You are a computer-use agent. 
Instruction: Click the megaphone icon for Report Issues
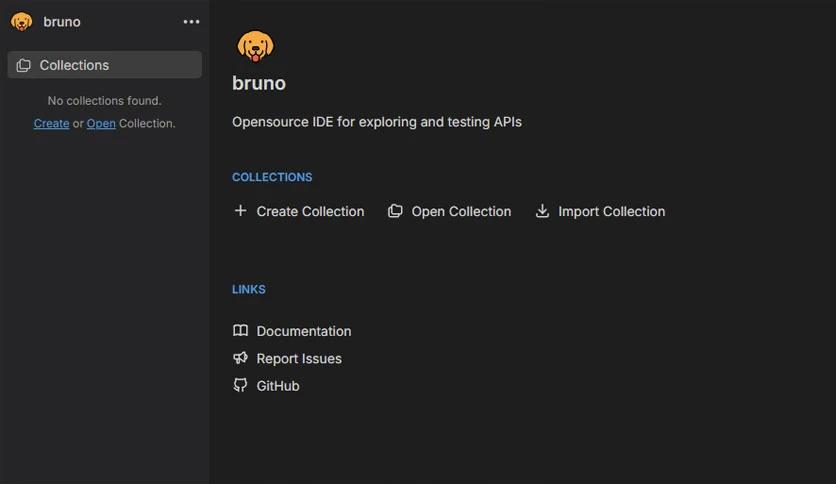(x=240, y=358)
